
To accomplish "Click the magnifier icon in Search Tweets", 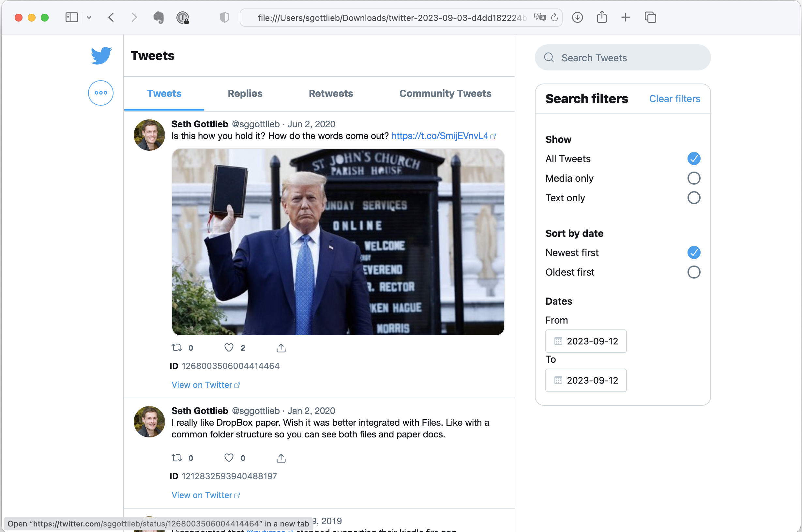I will [x=549, y=57].
